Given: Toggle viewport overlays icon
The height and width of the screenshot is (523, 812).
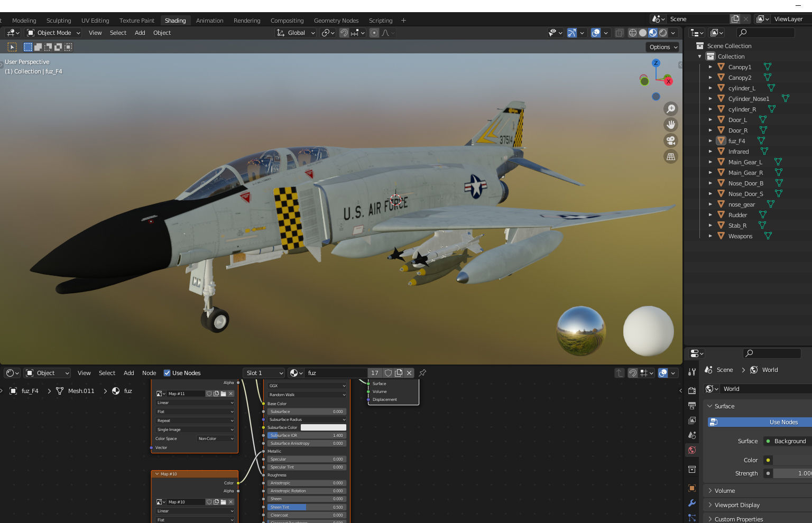Looking at the screenshot, I should (596, 33).
